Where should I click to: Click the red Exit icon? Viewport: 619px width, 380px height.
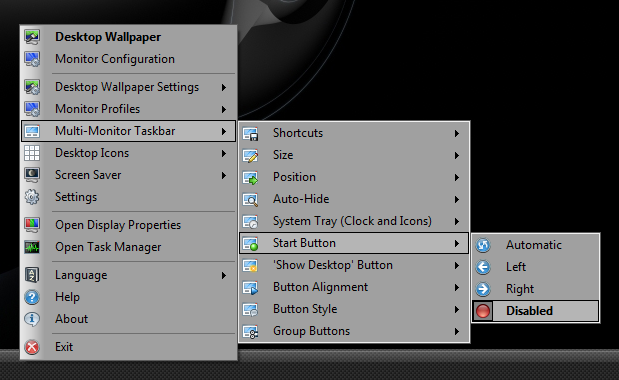click(x=32, y=347)
